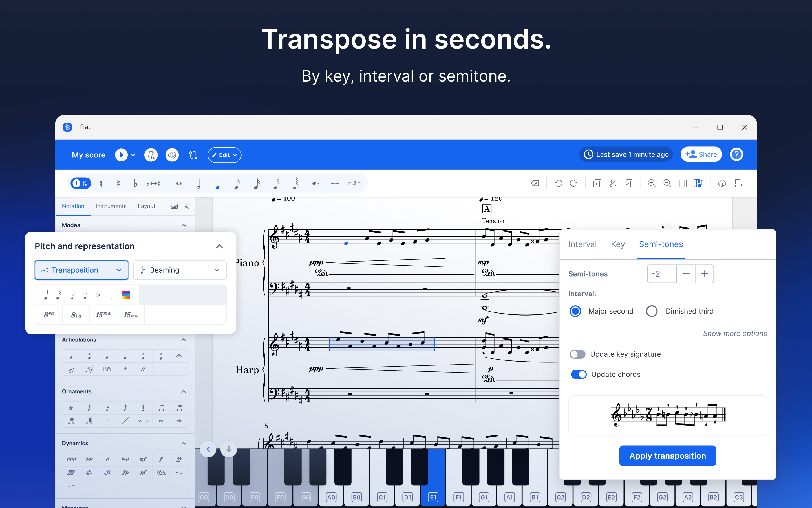Viewport: 812px width, 508px height.
Task: Click the undo arrow icon
Action: coord(558,183)
